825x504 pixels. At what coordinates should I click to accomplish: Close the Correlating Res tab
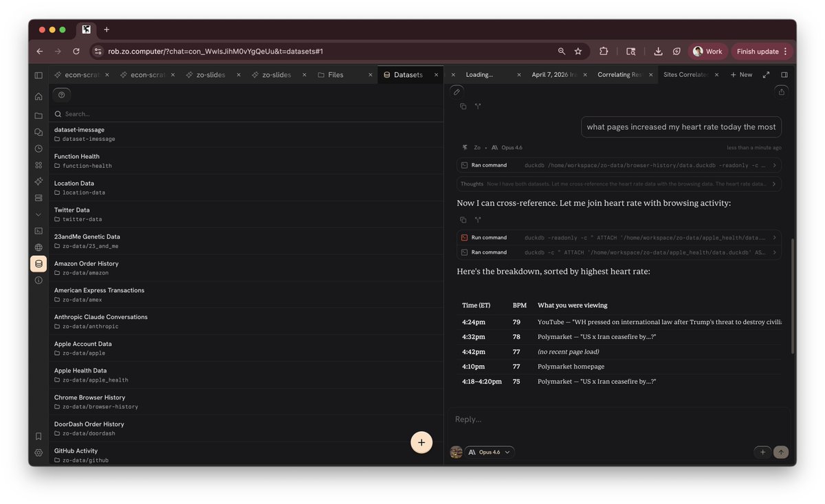click(650, 75)
